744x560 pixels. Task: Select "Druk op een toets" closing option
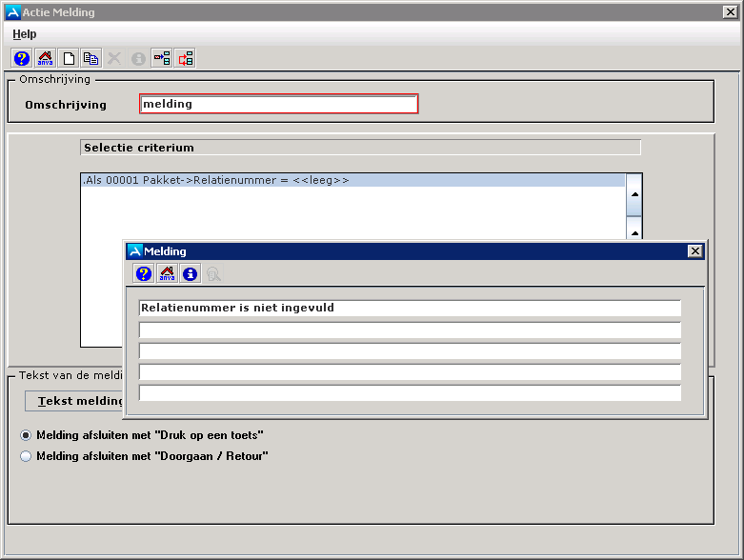pos(26,435)
